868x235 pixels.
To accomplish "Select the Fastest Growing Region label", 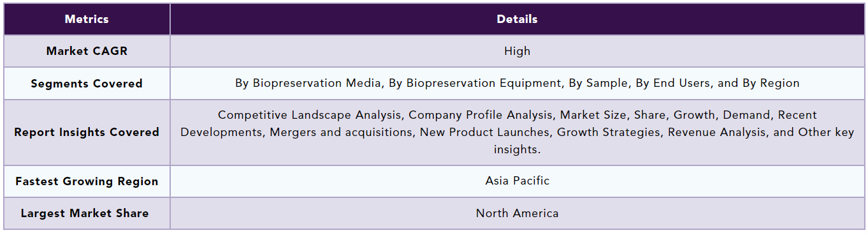I will tap(87, 181).
